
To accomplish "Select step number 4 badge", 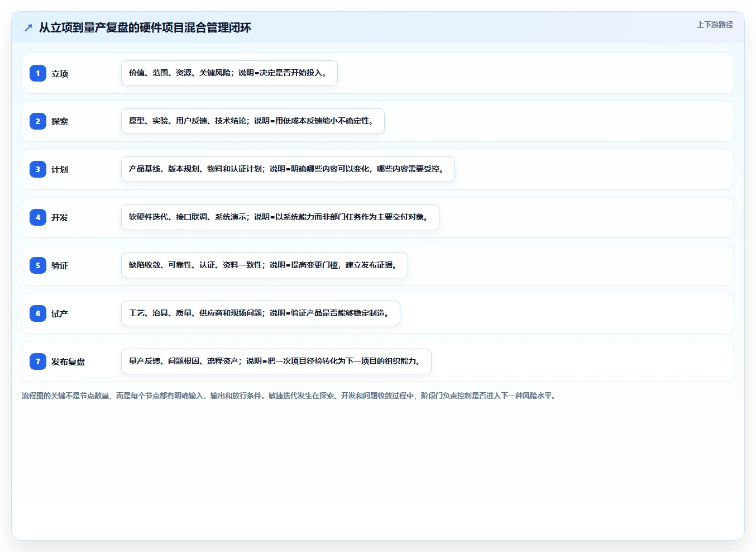I will click(x=38, y=217).
